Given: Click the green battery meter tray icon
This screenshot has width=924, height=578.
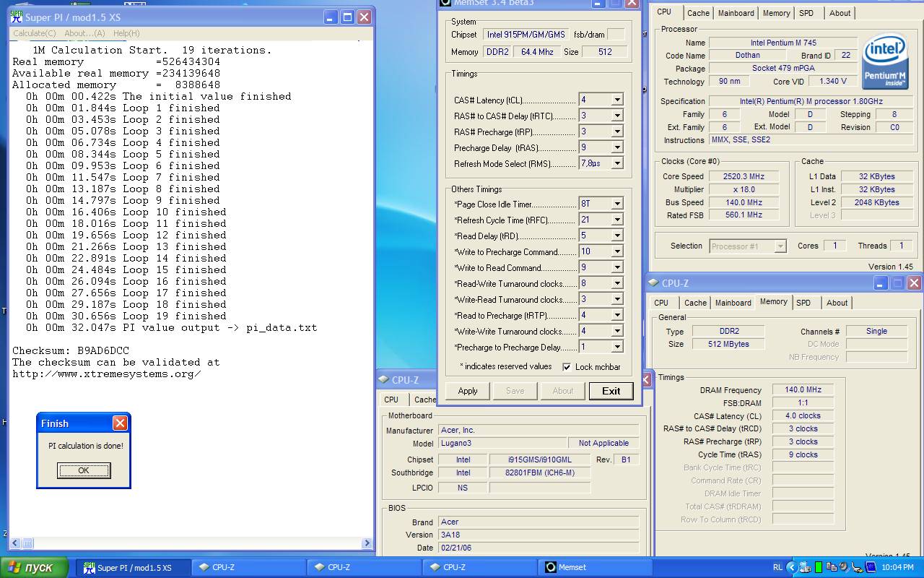Looking at the screenshot, I should [x=819, y=567].
